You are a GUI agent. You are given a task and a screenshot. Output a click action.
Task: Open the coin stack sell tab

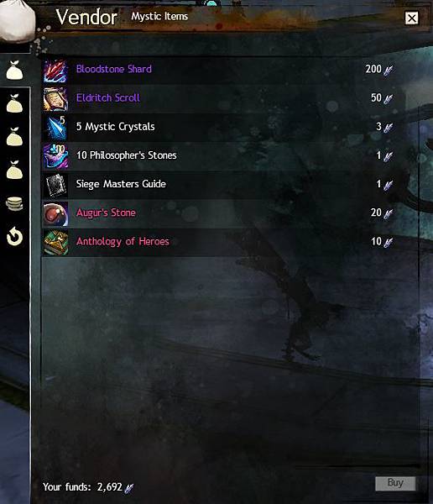point(14,204)
